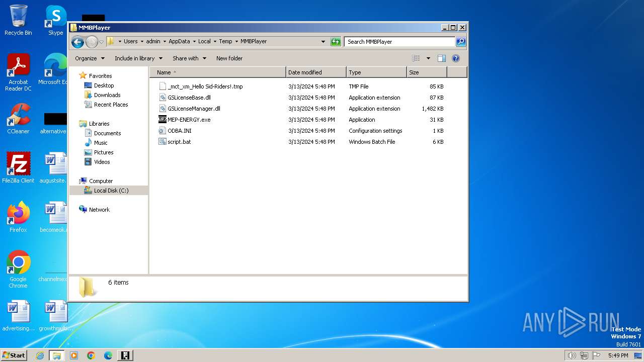Screen dimensions: 644x362
Task: Select FileZilla Client desktop icon
Action: pyautogui.click(x=18, y=168)
